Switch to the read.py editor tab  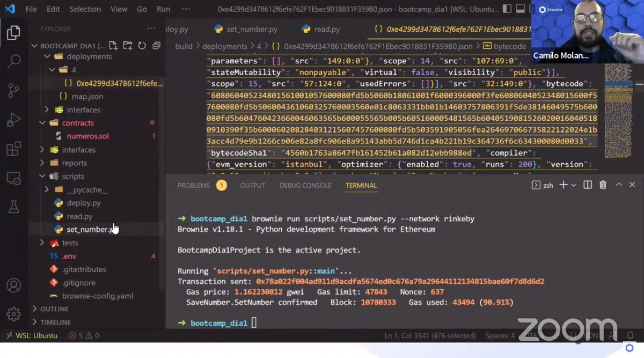pyautogui.click(x=321, y=29)
